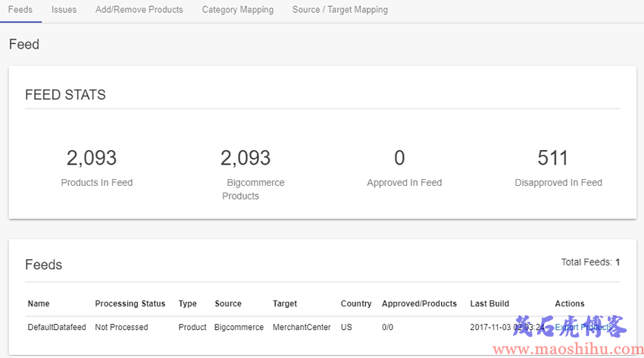This screenshot has width=644, height=358.
Task: Click the Processing Status column header
Action: coord(130,303)
